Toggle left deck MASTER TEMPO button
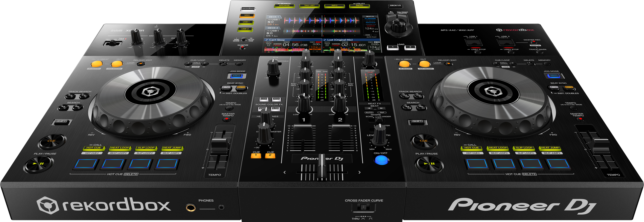The image size is (644, 222). [x=227, y=120]
